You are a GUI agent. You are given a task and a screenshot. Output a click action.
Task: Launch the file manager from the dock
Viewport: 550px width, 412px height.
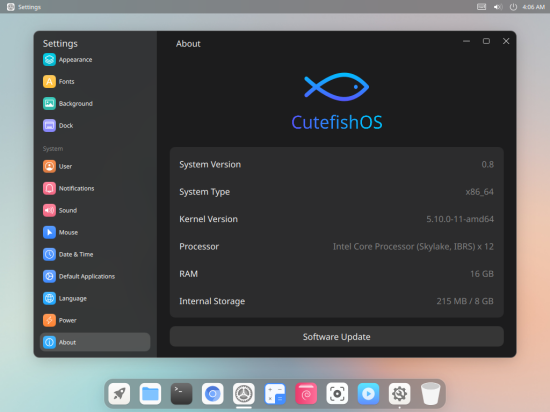(x=150, y=394)
